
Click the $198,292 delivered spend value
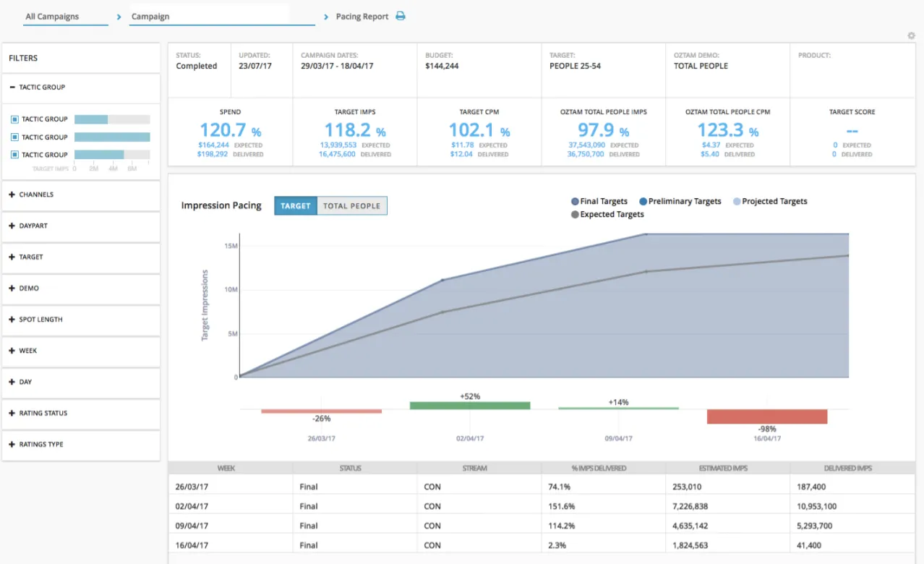tap(213, 154)
